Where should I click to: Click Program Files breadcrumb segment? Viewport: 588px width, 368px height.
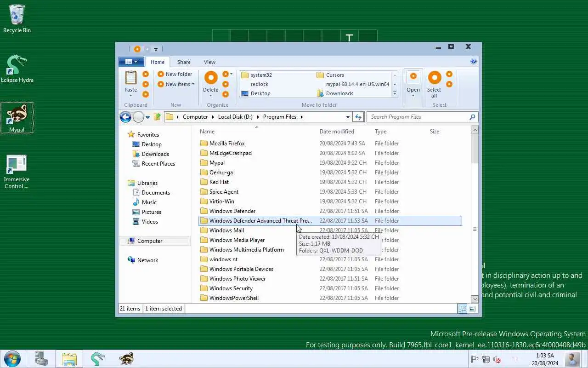[280, 117]
